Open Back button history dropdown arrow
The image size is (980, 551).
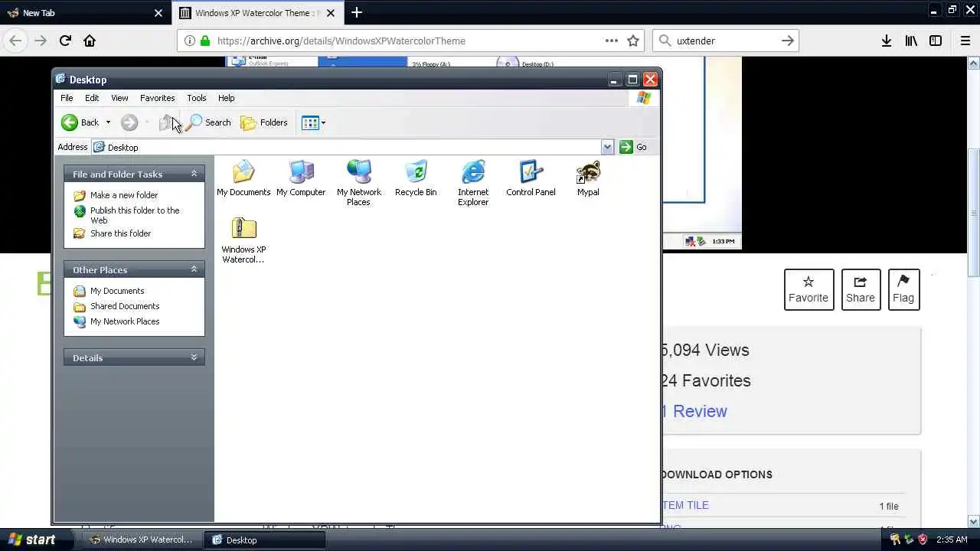(x=108, y=122)
